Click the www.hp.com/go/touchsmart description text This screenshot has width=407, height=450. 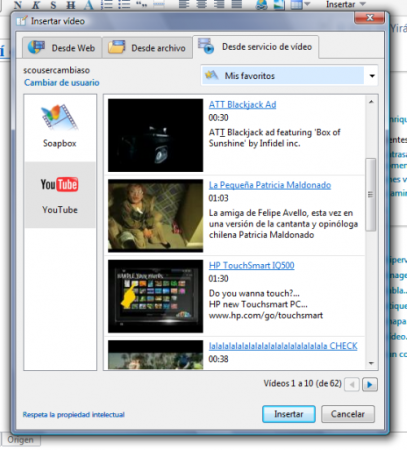pyautogui.click(x=266, y=315)
